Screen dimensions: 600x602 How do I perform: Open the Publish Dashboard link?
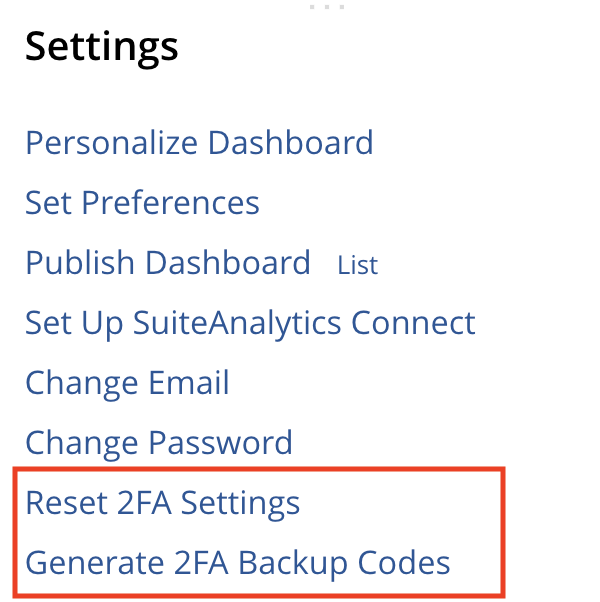[168, 263]
